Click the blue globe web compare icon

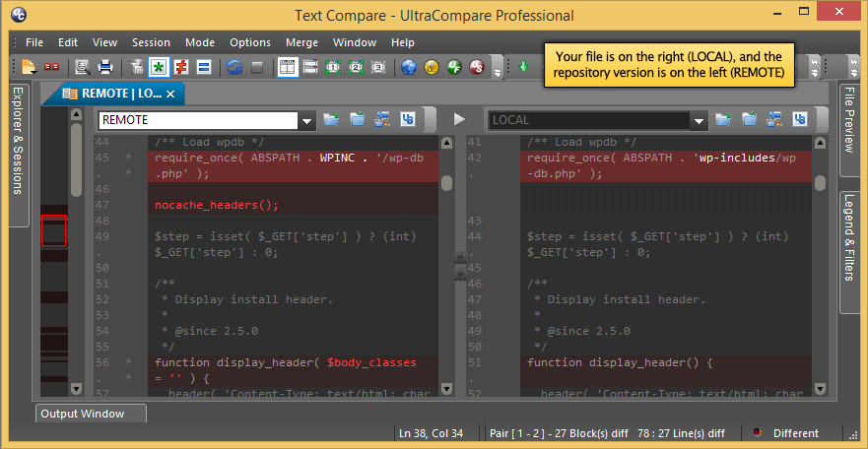coord(409,68)
